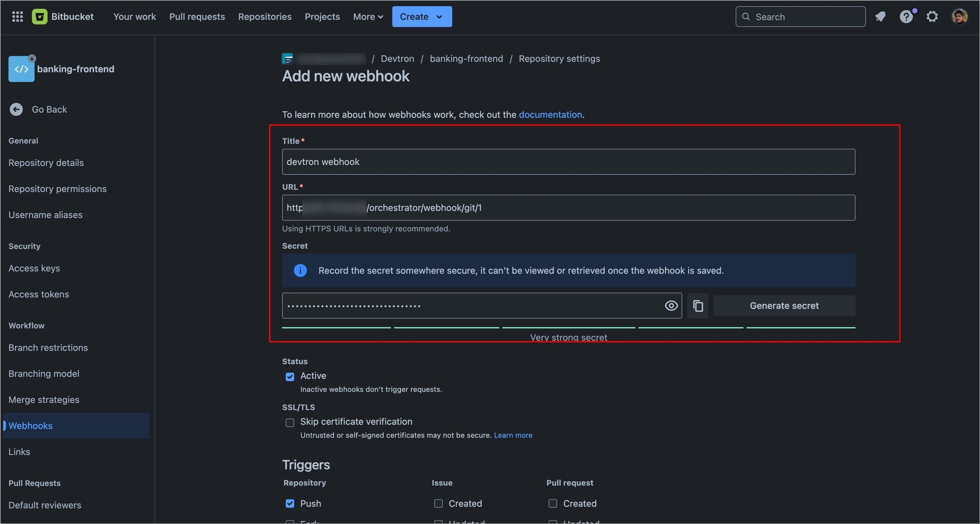Open the settings gear icon
Viewport: 980px width, 524px height.
[x=932, y=17]
